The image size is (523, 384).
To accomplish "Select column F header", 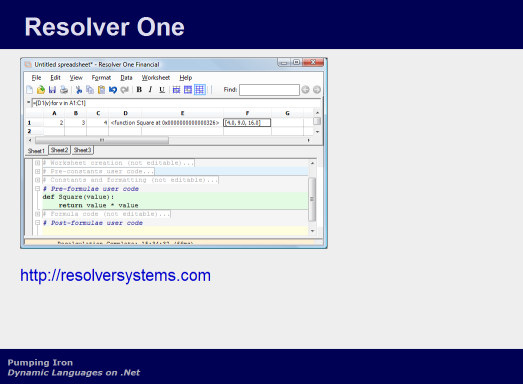I will point(247,113).
